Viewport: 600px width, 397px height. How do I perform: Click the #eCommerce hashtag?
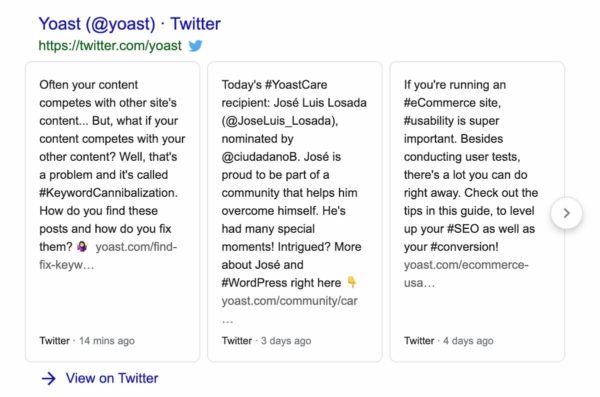point(451,103)
